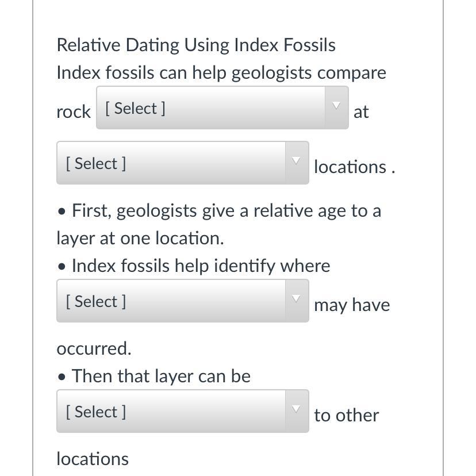Click the final 'locations' word at the bottom

click(x=93, y=459)
